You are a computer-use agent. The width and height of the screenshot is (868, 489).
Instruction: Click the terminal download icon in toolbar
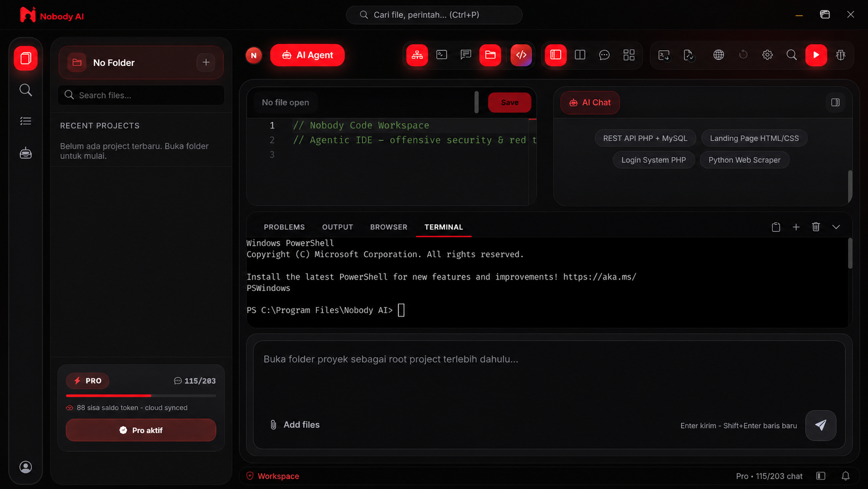pyautogui.click(x=663, y=55)
